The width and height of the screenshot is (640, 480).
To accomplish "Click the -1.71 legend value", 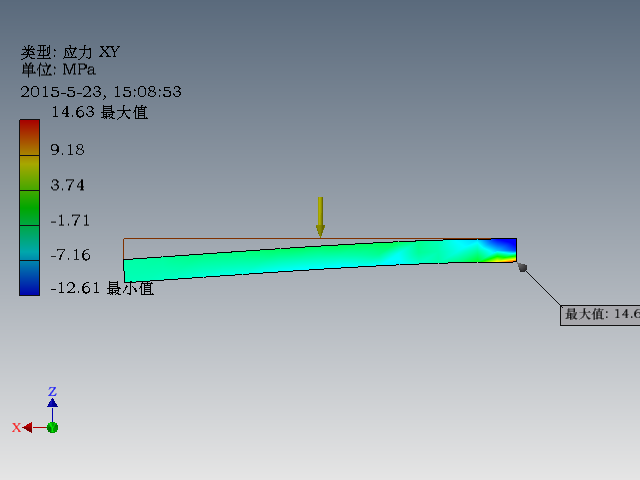I will [70, 220].
